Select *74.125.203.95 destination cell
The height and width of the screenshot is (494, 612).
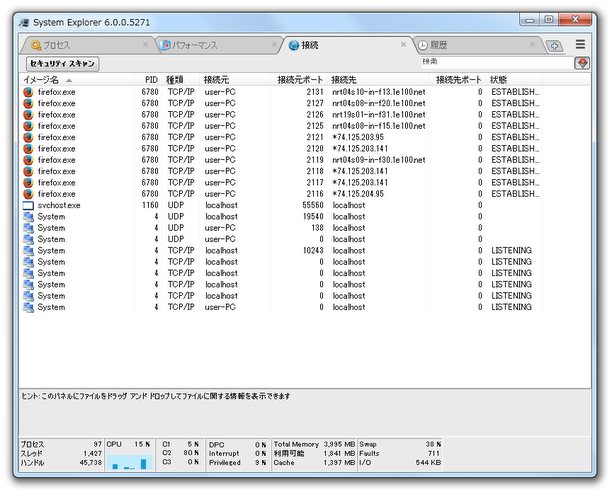358,137
